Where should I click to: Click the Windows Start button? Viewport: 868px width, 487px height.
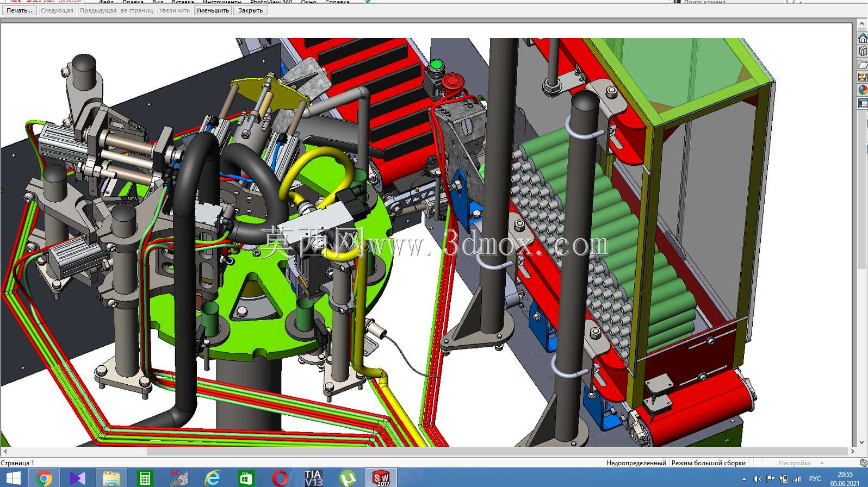click(x=13, y=478)
